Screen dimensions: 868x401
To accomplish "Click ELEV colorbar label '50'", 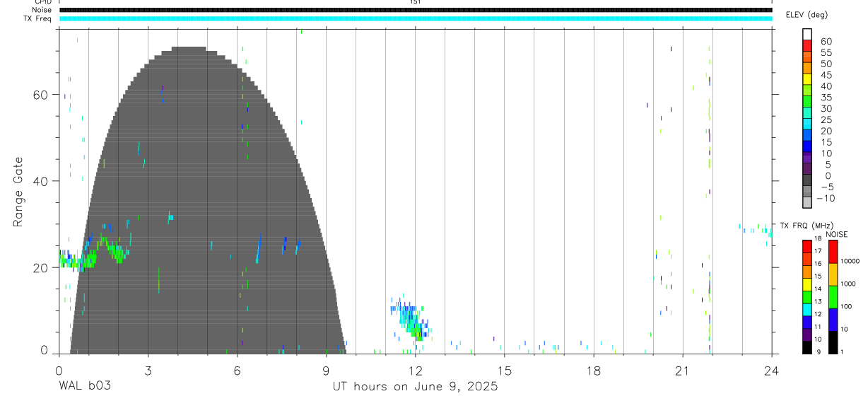I will click(826, 64).
